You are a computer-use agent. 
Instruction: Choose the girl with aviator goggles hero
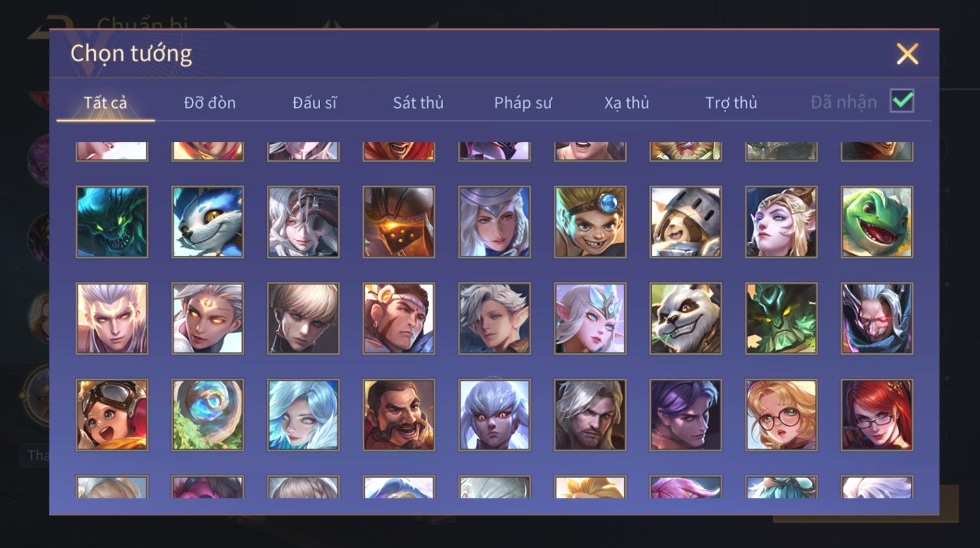click(112, 415)
